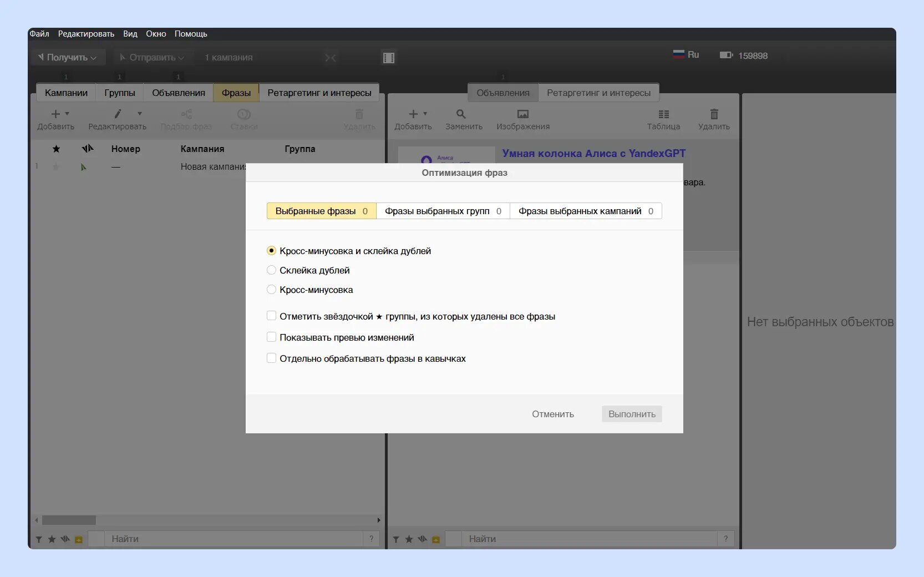Screen dimensions: 924x577
Task: Sort by the sync status column header
Action: 88,149
